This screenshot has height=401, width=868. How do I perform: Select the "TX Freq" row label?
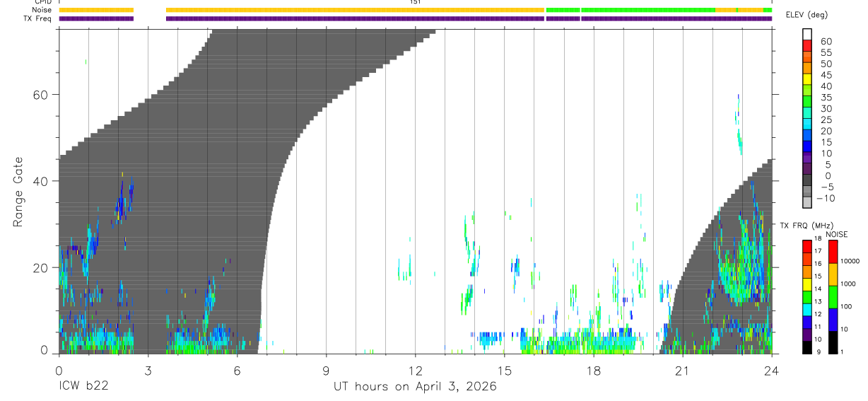pyautogui.click(x=36, y=18)
